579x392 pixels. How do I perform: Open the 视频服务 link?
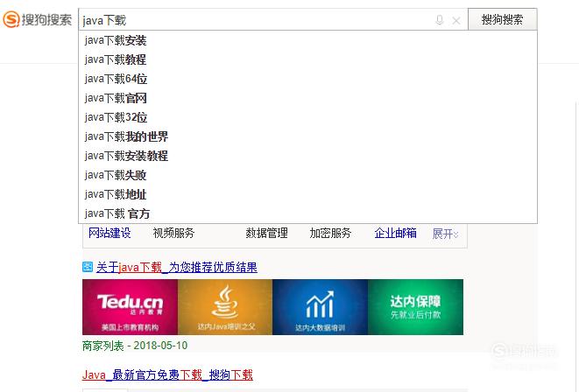click(173, 233)
